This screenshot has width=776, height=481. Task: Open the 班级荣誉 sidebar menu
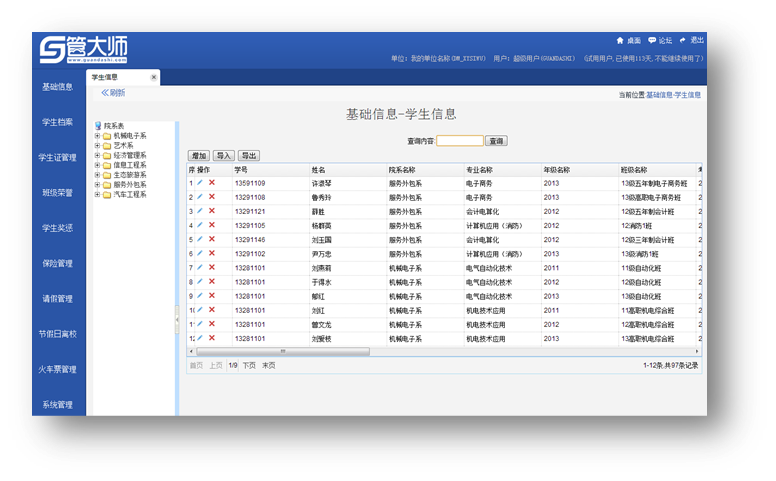click(x=57, y=193)
